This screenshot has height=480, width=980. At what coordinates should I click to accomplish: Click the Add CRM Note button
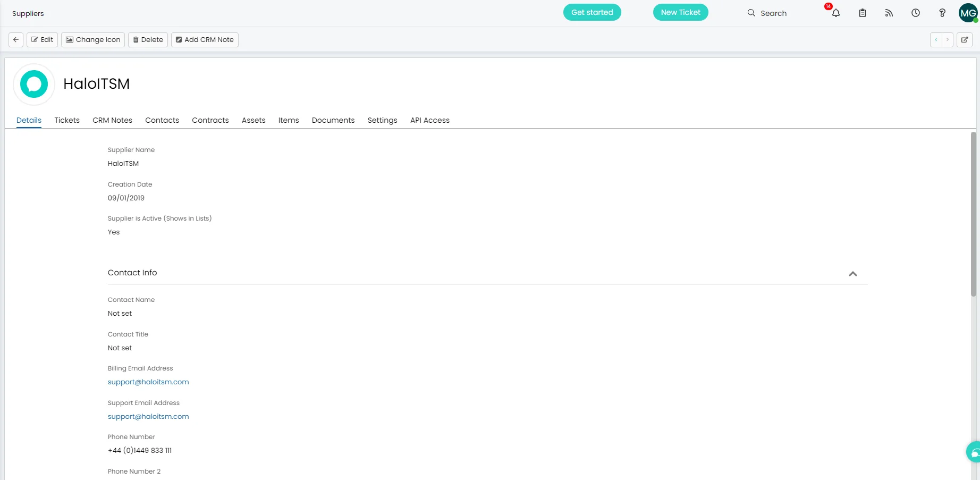tap(205, 40)
